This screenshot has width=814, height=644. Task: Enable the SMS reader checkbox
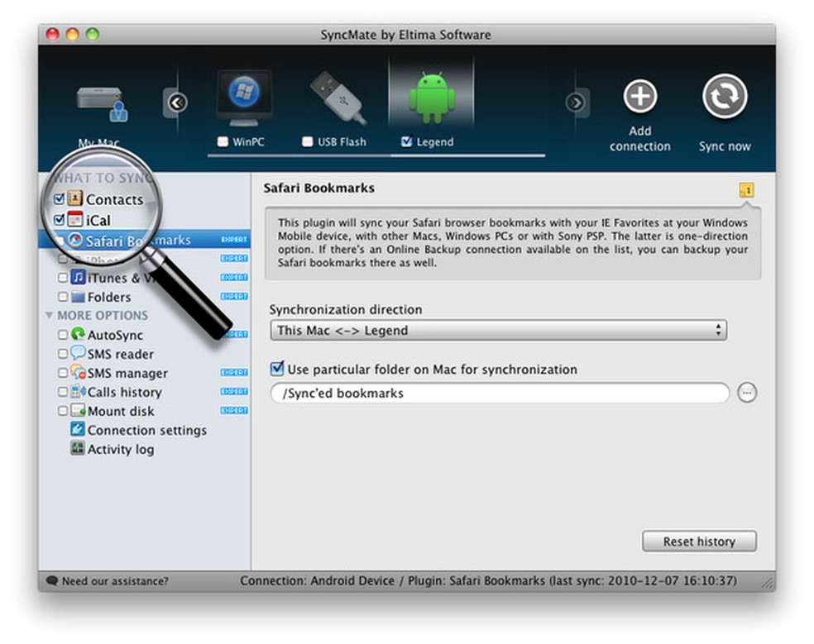point(63,354)
